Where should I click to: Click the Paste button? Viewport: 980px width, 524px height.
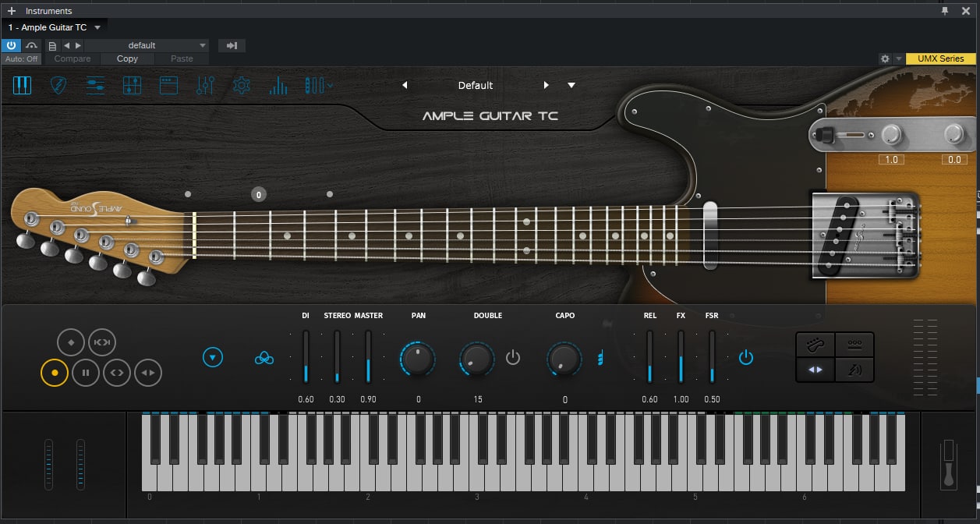pos(182,58)
